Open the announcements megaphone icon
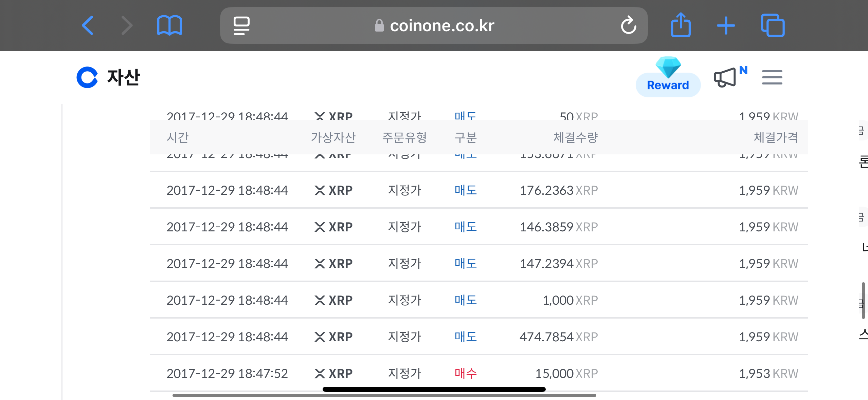This screenshot has height=400, width=868. 725,77
